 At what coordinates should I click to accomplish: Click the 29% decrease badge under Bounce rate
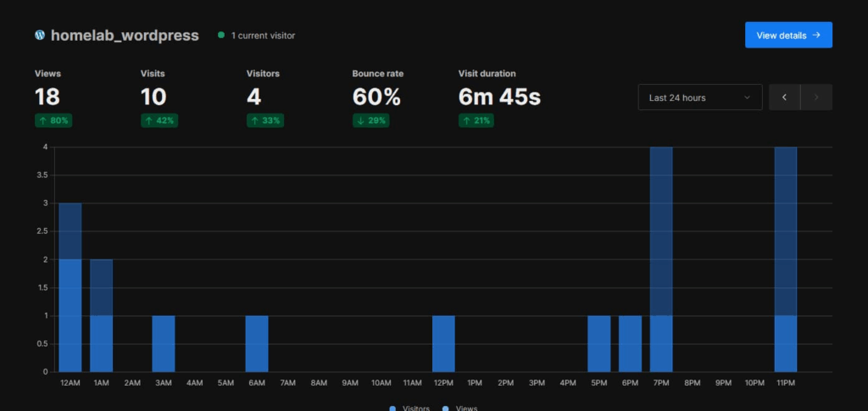pos(371,121)
